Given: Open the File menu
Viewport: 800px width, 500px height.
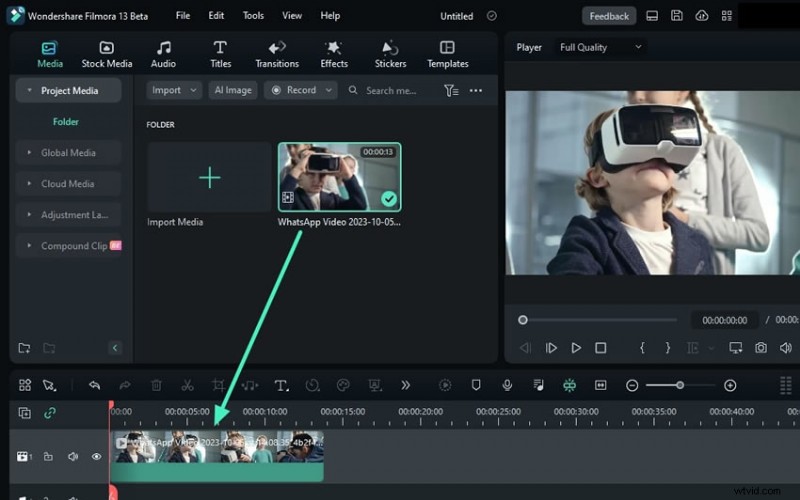Looking at the screenshot, I should click(183, 16).
